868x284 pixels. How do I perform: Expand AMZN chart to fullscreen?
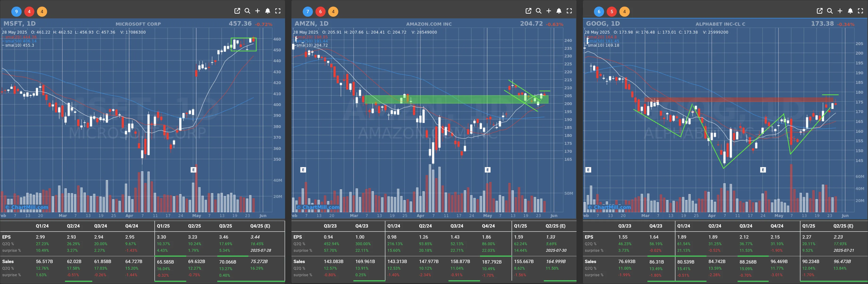point(569,11)
